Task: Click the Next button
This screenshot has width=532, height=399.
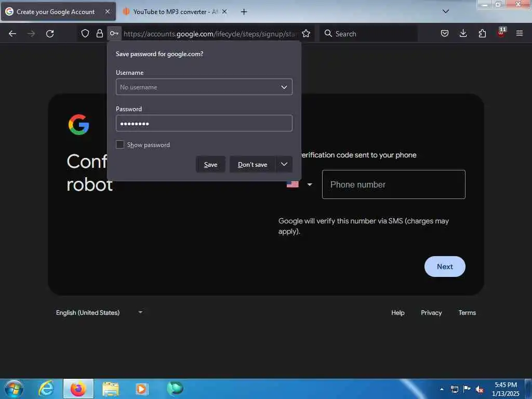Action: pos(445,267)
